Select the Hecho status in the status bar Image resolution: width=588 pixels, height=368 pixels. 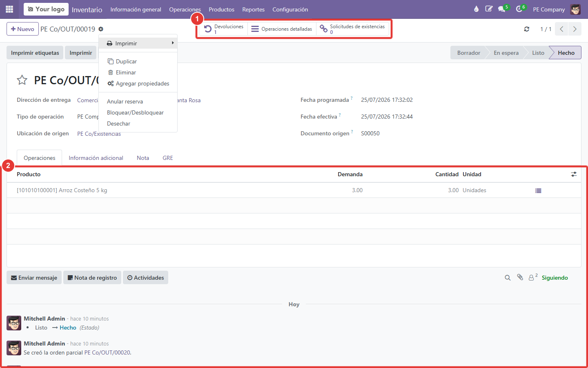566,53
